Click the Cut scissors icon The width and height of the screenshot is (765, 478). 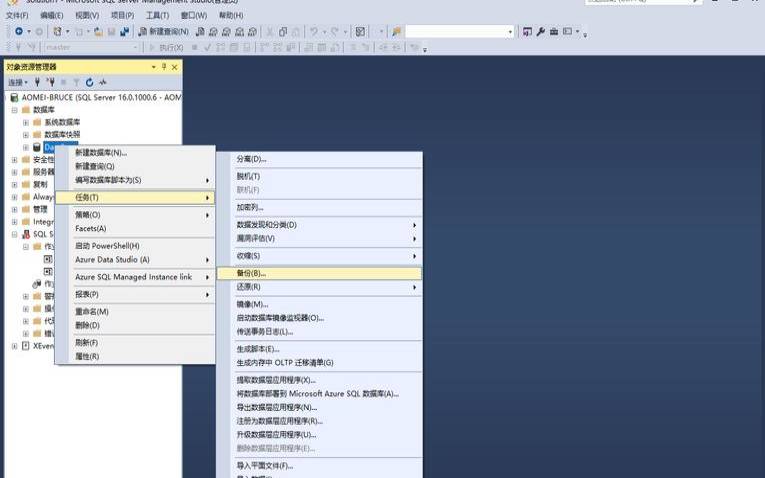coord(269,31)
